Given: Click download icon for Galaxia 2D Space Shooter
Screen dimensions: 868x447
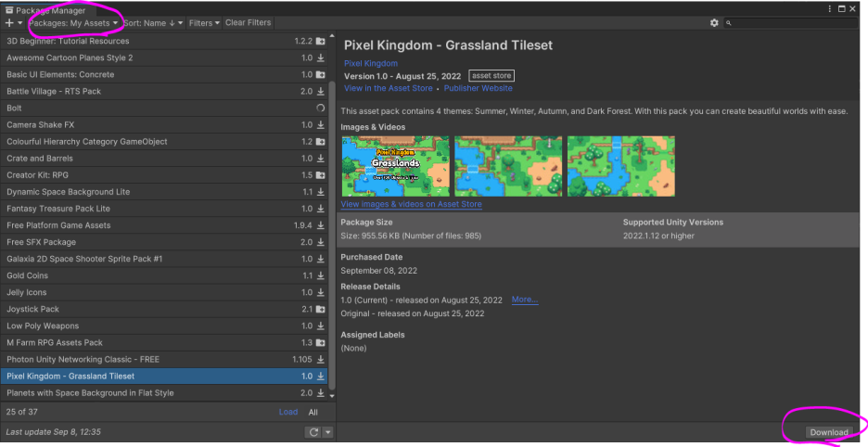Looking at the screenshot, I should (321, 259).
